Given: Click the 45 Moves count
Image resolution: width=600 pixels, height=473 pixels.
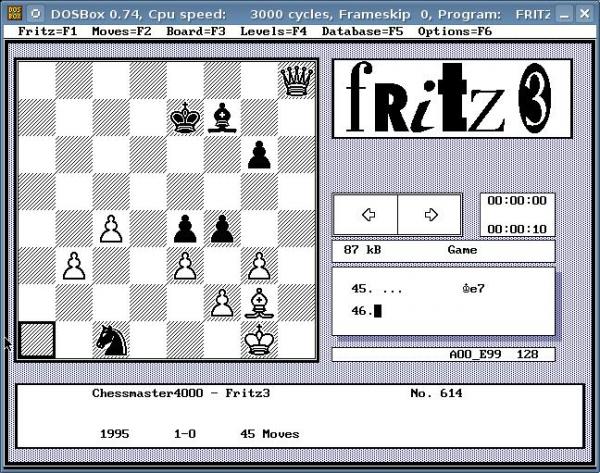Looking at the screenshot, I should [x=270, y=434].
